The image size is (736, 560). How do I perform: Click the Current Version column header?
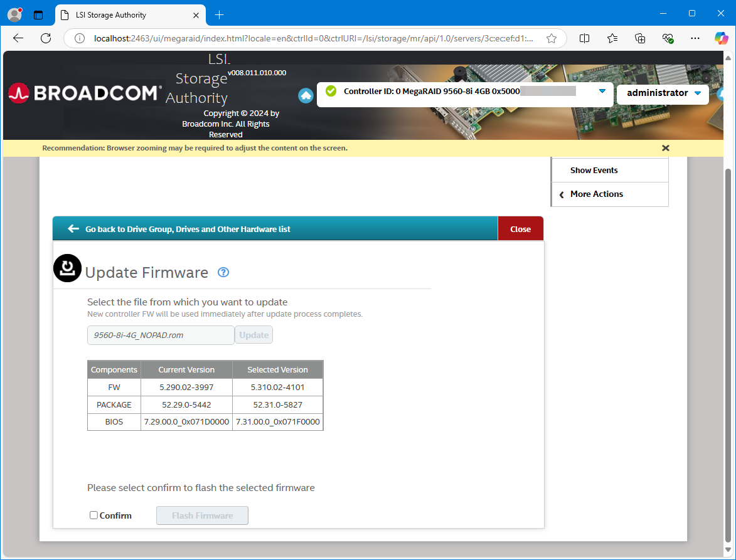pyautogui.click(x=186, y=369)
